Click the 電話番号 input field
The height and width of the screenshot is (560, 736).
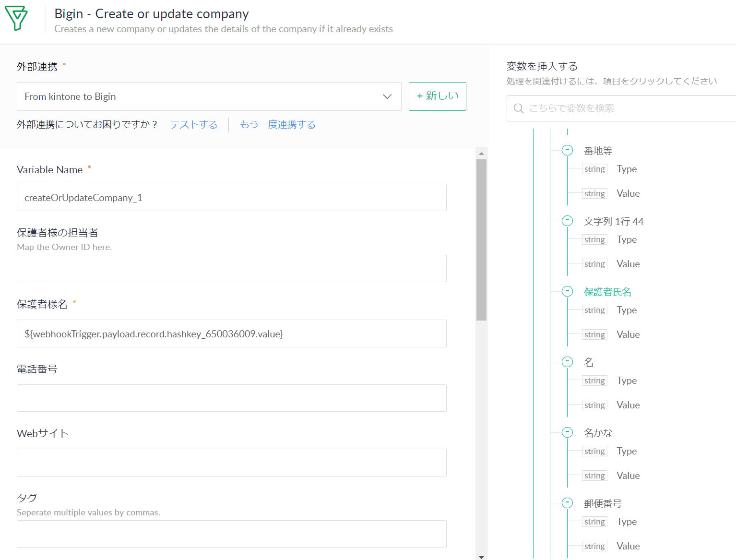click(x=231, y=398)
